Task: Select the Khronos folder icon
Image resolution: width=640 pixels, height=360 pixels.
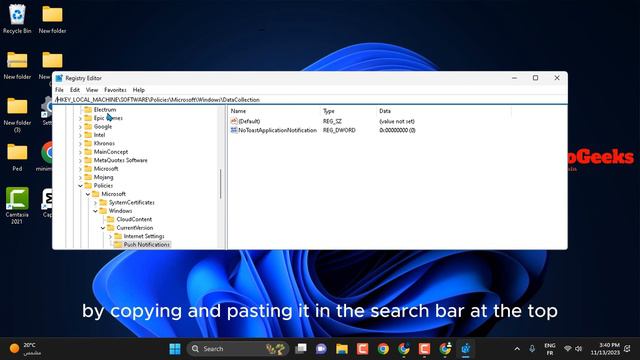Action: click(x=88, y=143)
